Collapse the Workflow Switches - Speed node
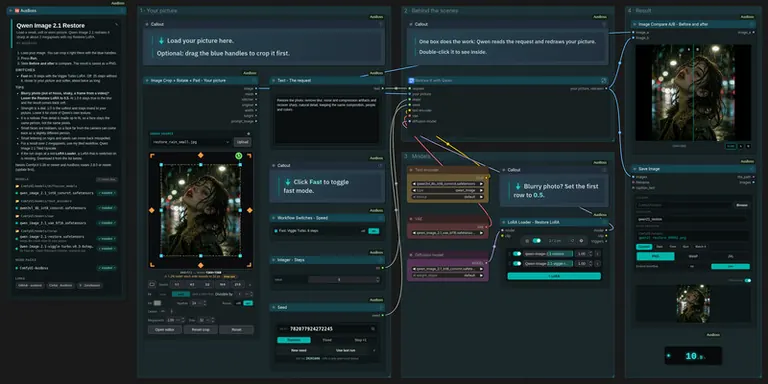The image size is (768, 384). point(274,217)
